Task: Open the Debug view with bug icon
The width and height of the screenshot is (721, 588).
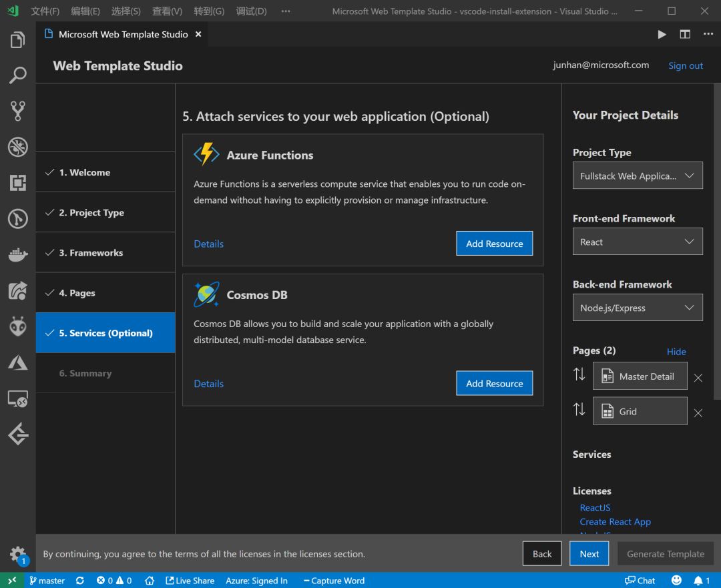Action: [17, 147]
